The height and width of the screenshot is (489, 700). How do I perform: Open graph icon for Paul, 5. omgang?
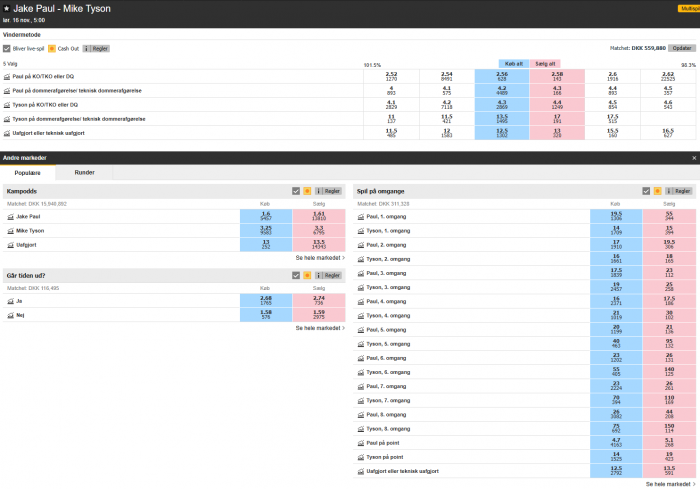click(361, 330)
